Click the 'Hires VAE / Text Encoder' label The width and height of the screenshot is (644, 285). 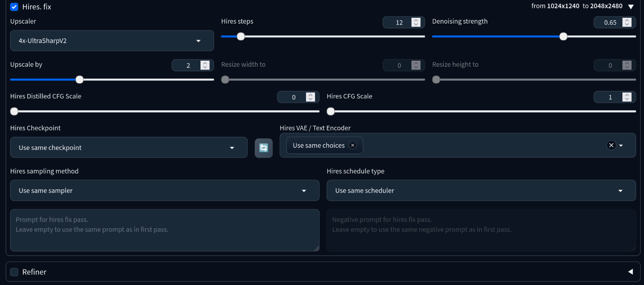[315, 128]
